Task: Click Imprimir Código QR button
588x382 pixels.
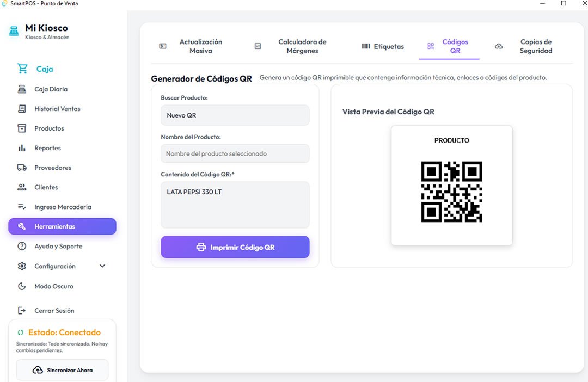Action: [x=235, y=247]
